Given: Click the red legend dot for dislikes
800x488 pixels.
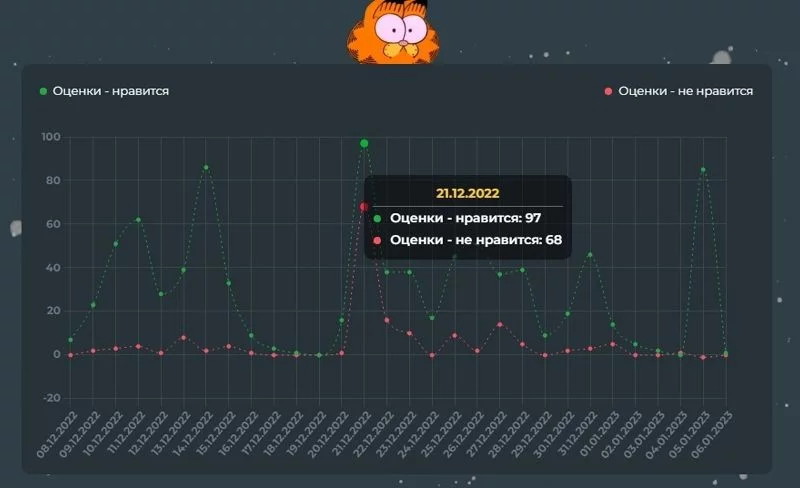Looking at the screenshot, I should (x=608, y=91).
